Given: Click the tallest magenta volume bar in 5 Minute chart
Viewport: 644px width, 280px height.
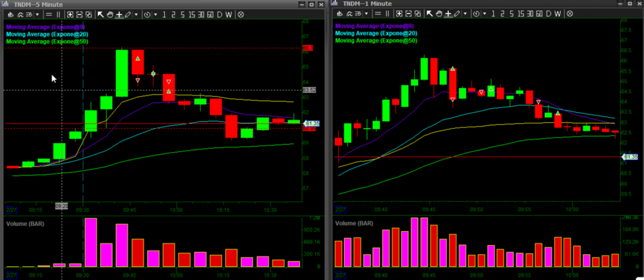Looking at the screenshot, I should pyautogui.click(x=91, y=243).
